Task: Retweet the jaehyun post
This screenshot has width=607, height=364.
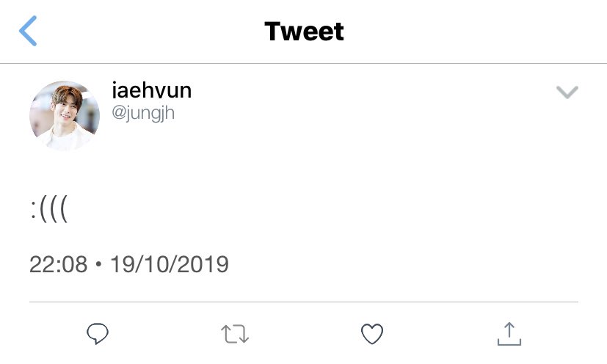Action: [235, 334]
